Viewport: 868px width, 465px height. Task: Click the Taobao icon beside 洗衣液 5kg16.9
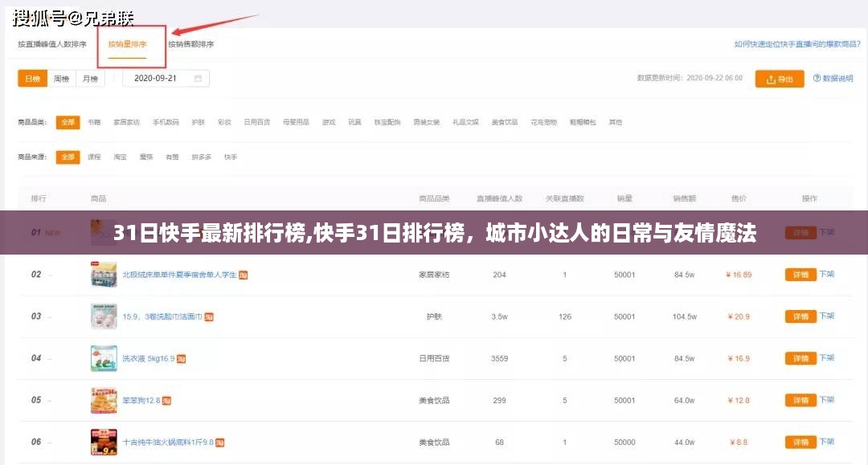pos(182,358)
